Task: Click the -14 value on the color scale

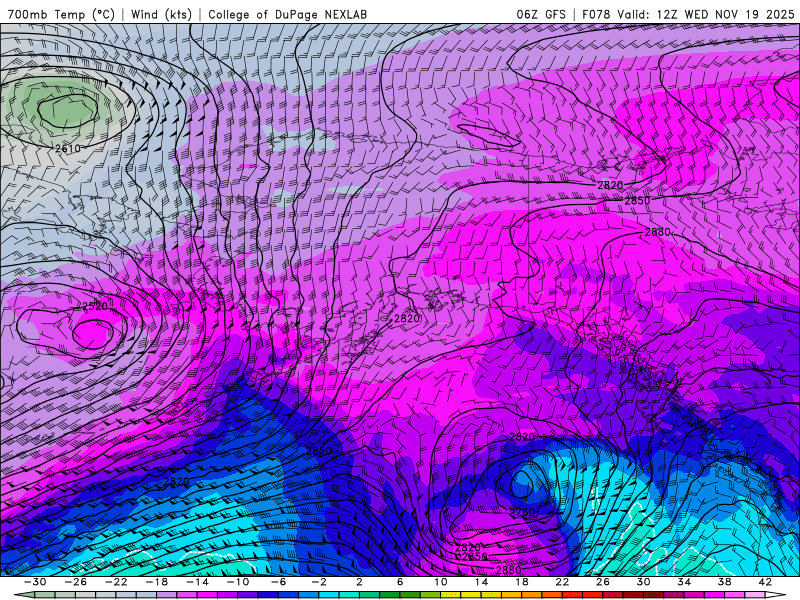Action: pos(197,582)
